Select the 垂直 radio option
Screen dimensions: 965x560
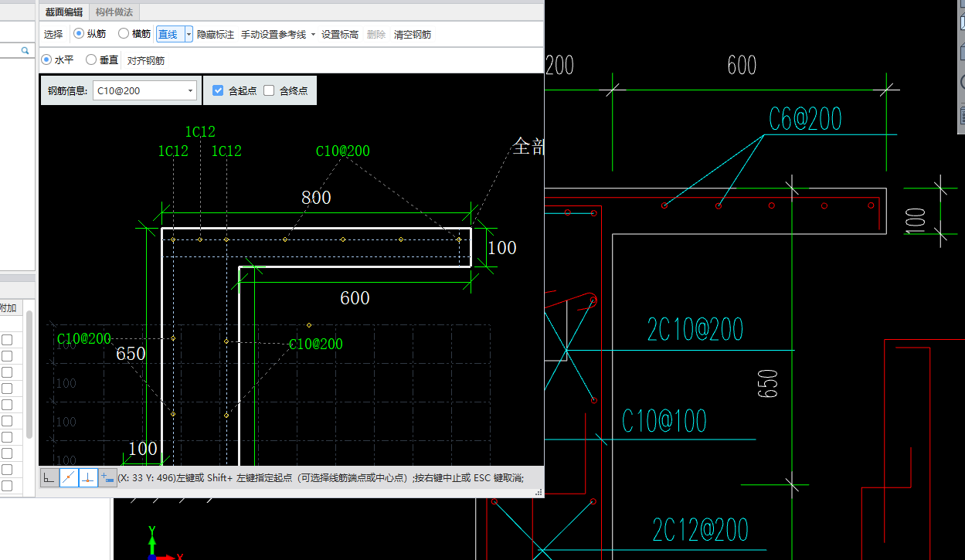pos(91,59)
